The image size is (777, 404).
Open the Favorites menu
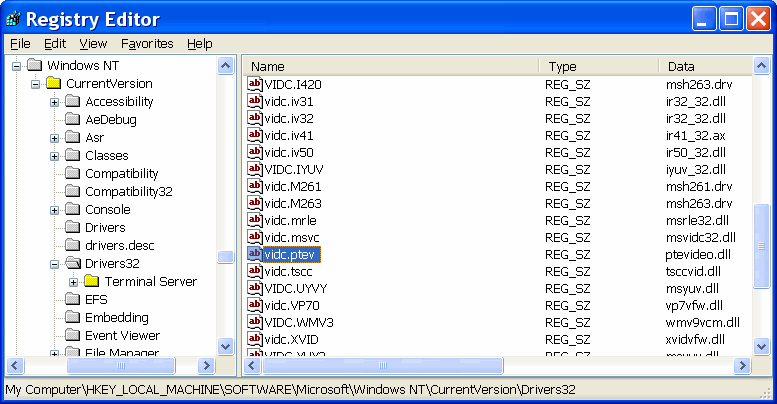click(147, 44)
